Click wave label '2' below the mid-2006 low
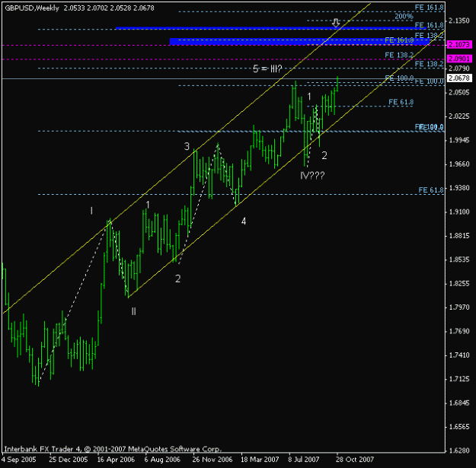This screenshot has height=468, width=476. (x=178, y=279)
